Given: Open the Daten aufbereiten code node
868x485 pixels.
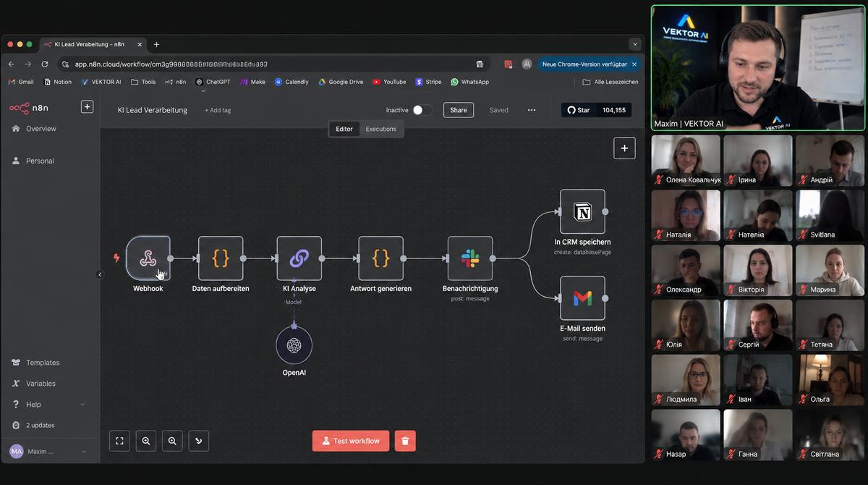Looking at the screenshot, I should click(221, 258).
